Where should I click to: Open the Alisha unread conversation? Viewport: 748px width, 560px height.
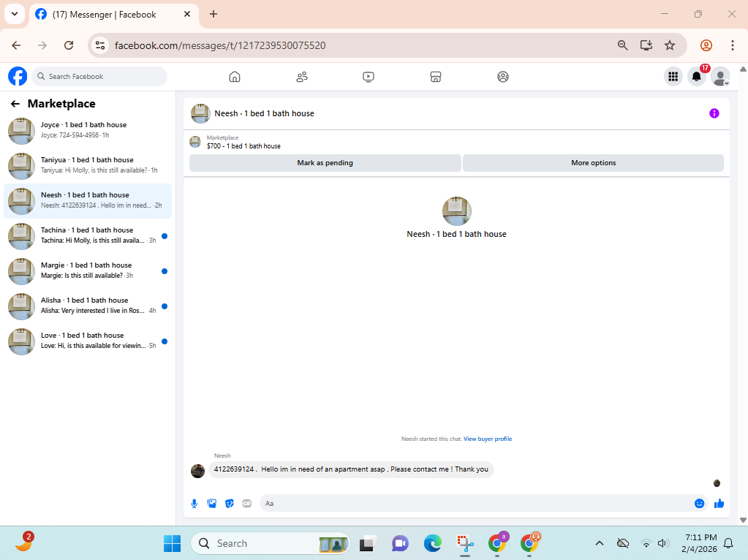[88, 306]
